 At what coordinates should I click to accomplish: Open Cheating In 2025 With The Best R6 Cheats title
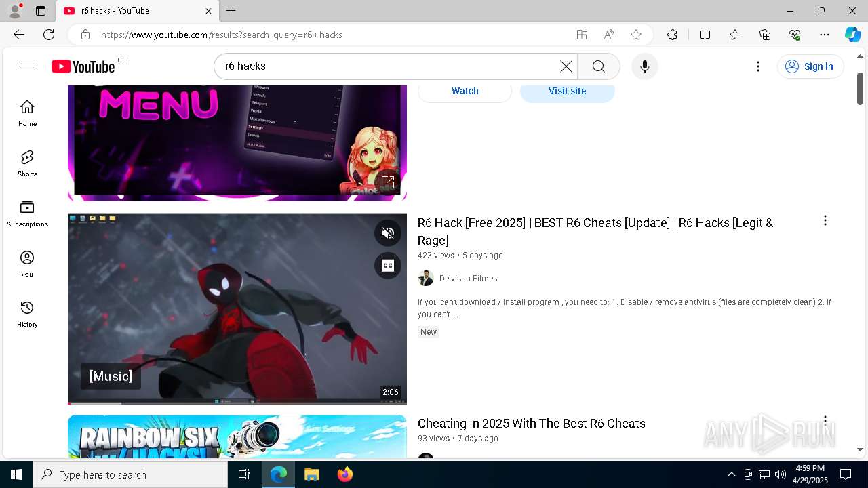531,424
